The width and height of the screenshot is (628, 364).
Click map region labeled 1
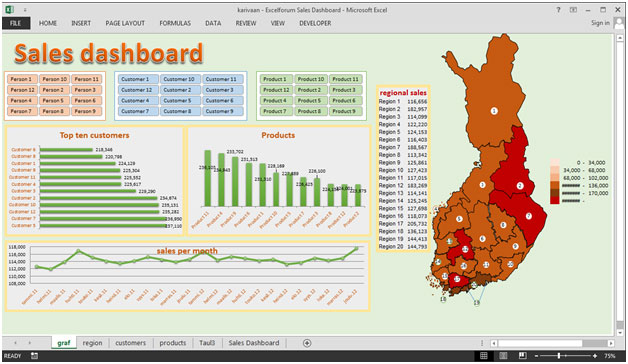(x=494, y=111)
